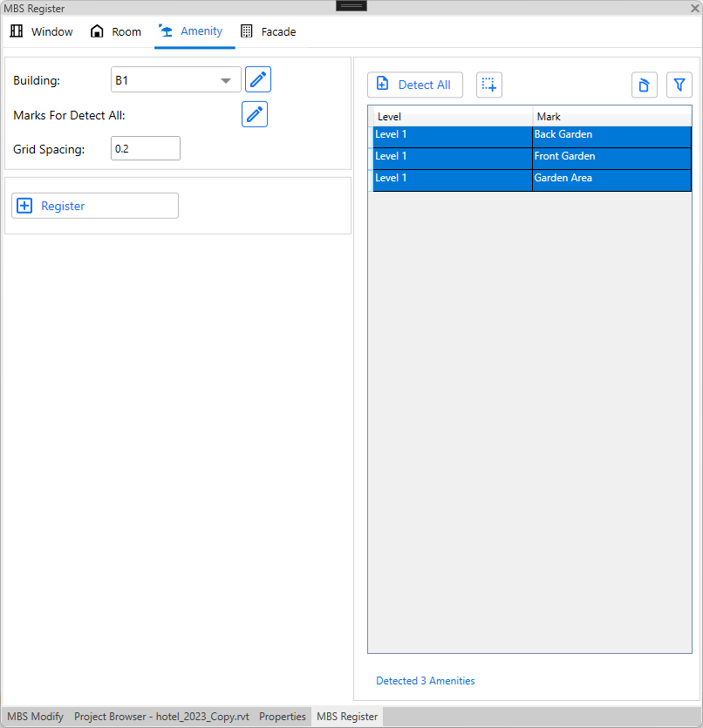Open the Room tab
This screenshot has width=703, height=728.
pos(116,31)
